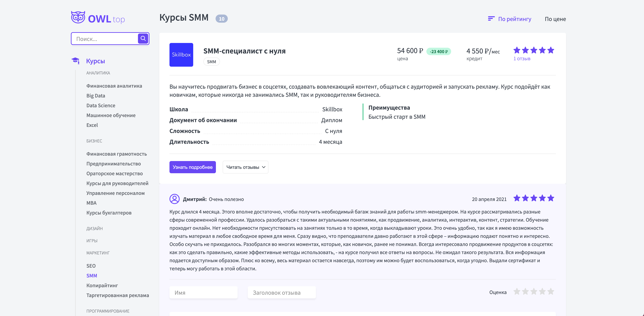Screen dimensions: 644x316
Task: Click the Узнать подробнее button
Action: 193,167
